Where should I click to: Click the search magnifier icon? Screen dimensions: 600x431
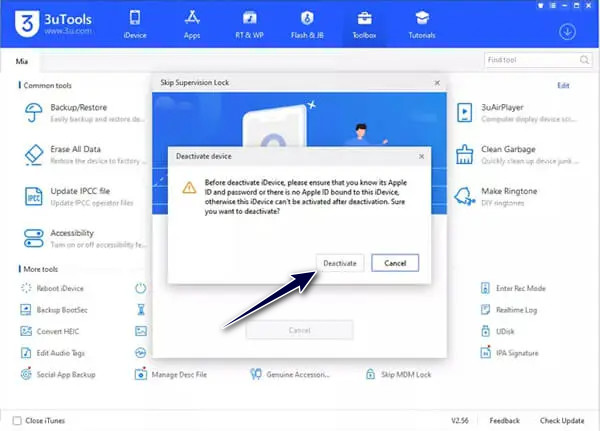[584, 60]
